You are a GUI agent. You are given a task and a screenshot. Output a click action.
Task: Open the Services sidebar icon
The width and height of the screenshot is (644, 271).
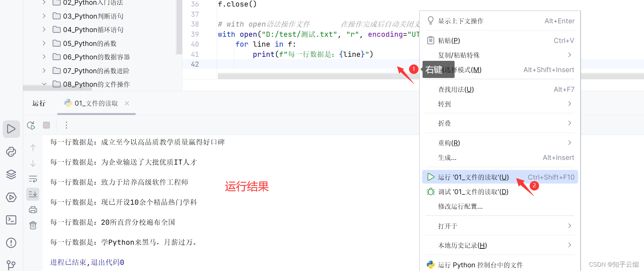pos(11,197)
